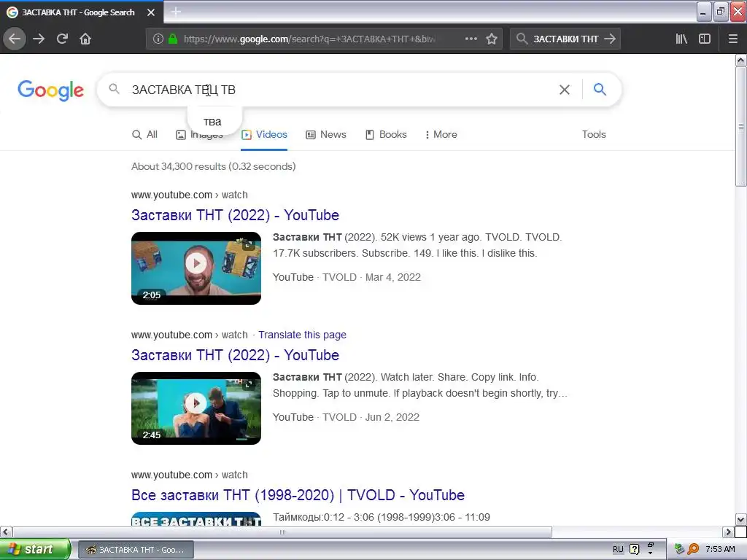Open 'Все заставки ТНТ (1998-2020) | TVOLD' result
The image size is (747, 560).
click(298, 495)
